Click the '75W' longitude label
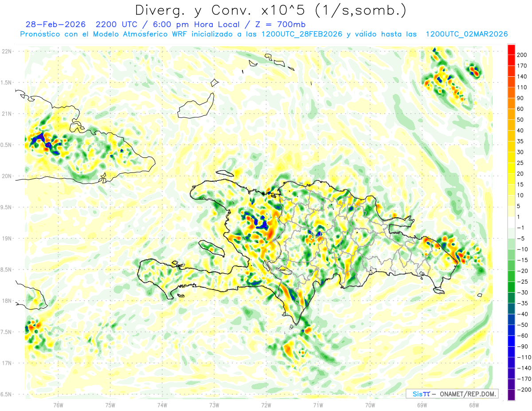The height and width of the screenshot is (411, 532). [110, 405]
